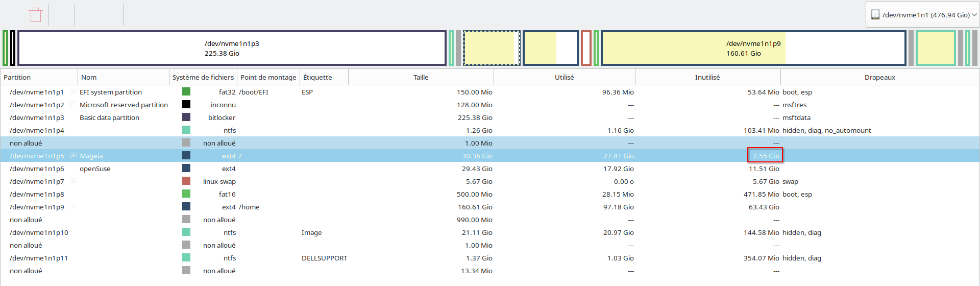This screenshot has height=286, width=980.
Task: Click the lock icon beside /dev/nvme1n1p9
Action: pyautogui.click(x=73, y=207)
